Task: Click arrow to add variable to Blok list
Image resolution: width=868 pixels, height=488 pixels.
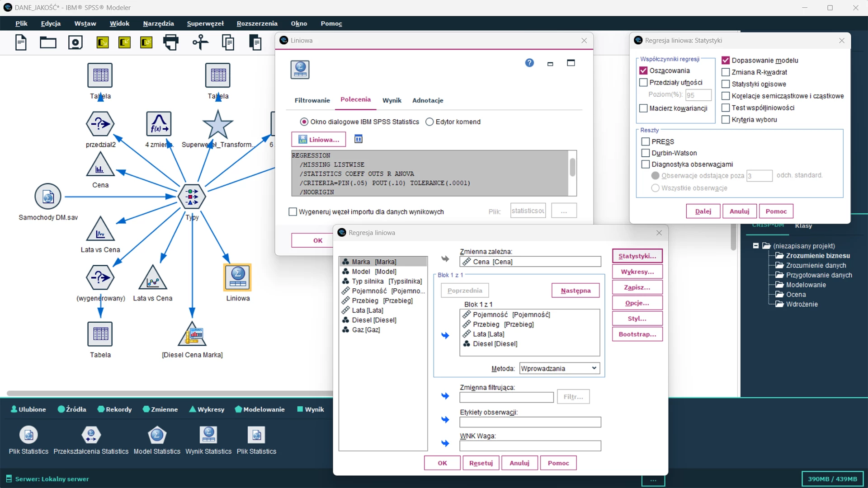Action: (445, 335)
